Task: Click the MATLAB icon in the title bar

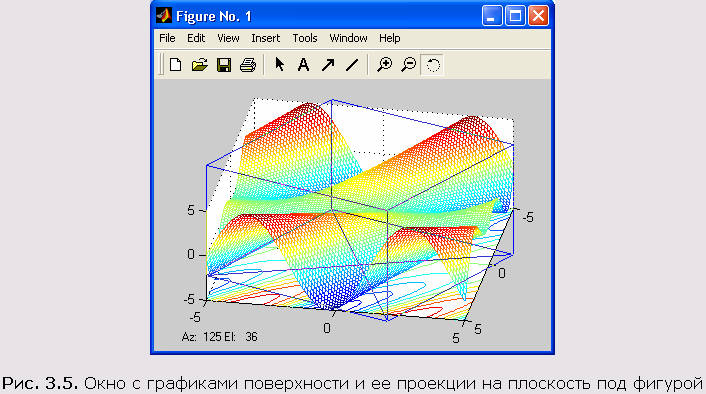Action: [163, 16]
